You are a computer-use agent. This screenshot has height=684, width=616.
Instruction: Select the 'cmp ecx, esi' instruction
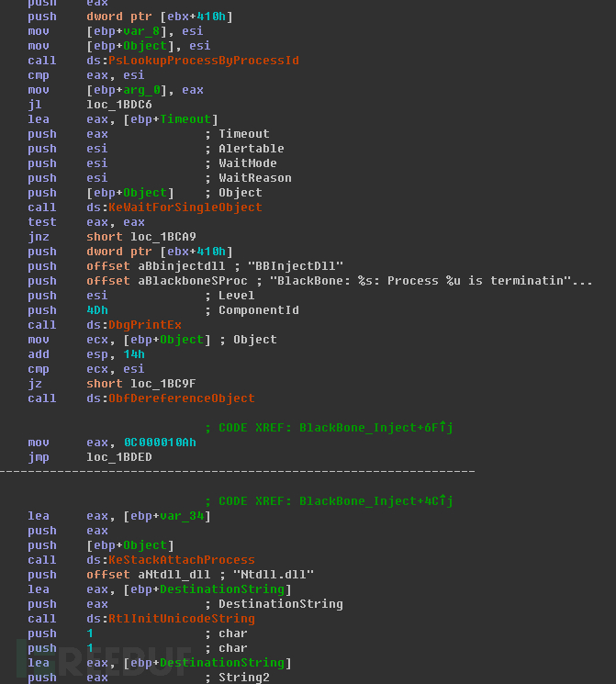(x=86, y=369)
